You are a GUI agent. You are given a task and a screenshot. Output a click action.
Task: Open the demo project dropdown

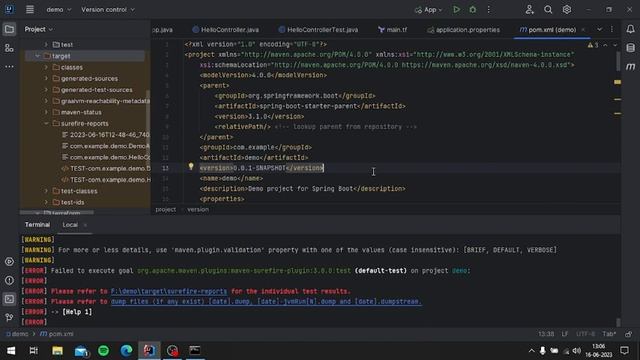(58, 9)
